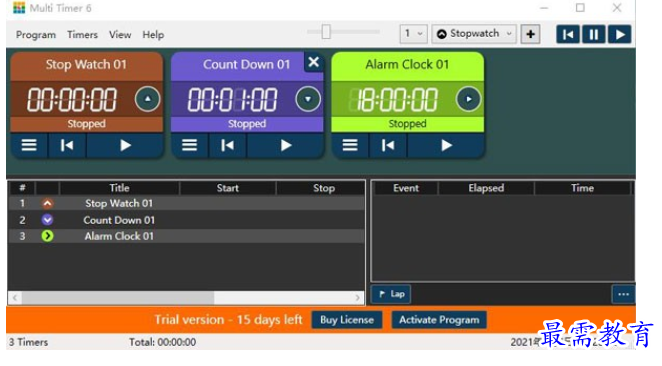The image size is (662, 366).
Task: Open the Timers menu
Action: (82, 35)
